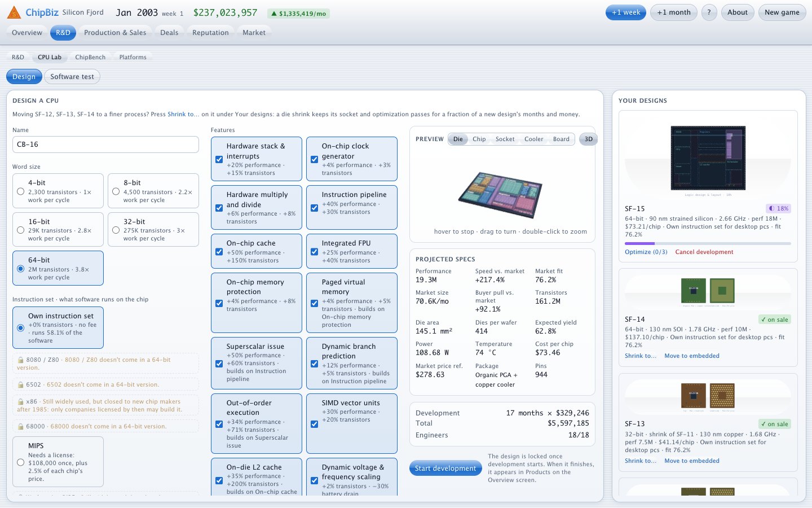Image resolution: width=812 pixels, height=508 pixels.
Task: Open the Shrink to… option for SF-14
Action: pyautogui.click(x=640, y=356)
